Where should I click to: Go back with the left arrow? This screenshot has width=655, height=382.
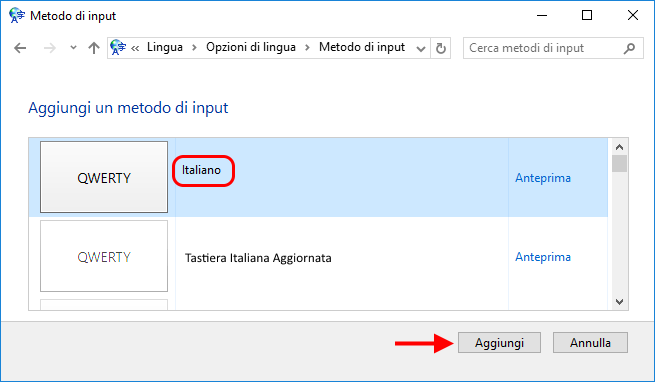20,48
